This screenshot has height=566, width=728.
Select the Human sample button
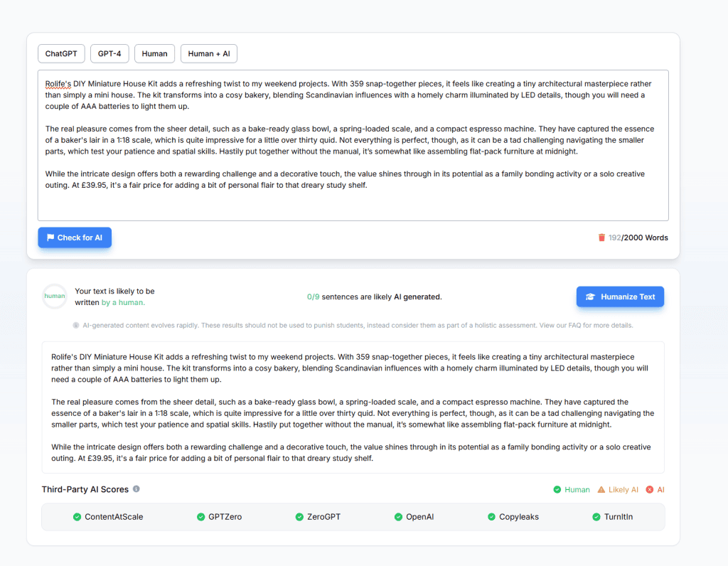154,53
